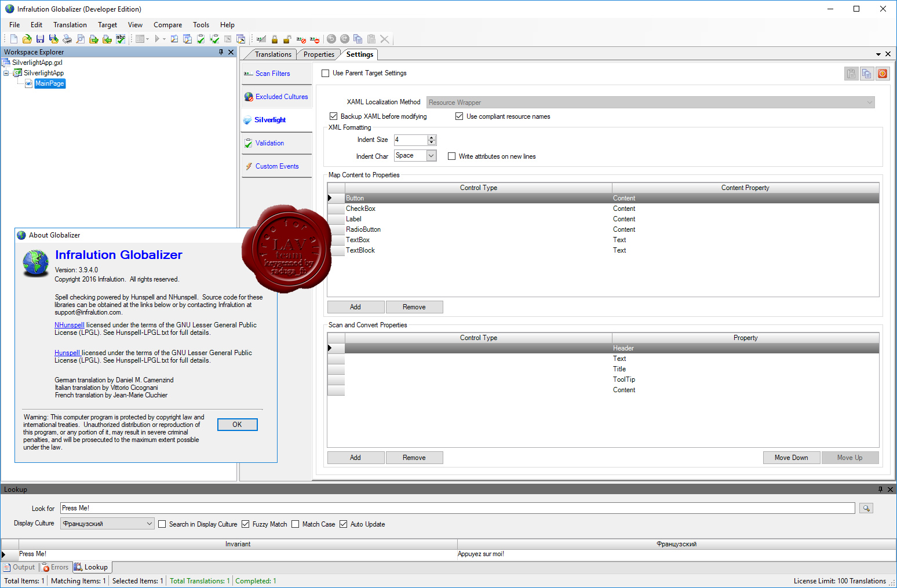Click Add under Map Content to Properties
This screenshot has height=588, width=897.
(x=356, y=307)
